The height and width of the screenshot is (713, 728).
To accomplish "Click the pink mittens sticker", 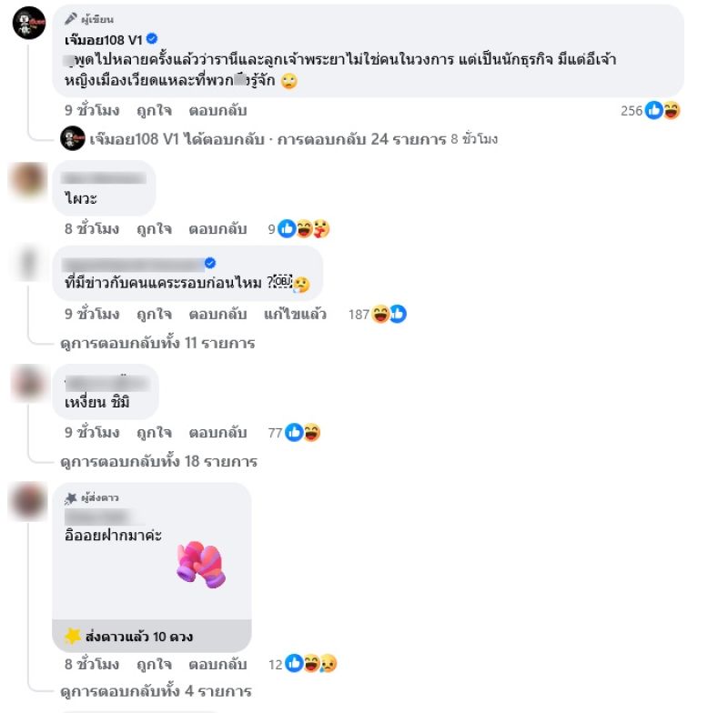I will tap(201, 564).
